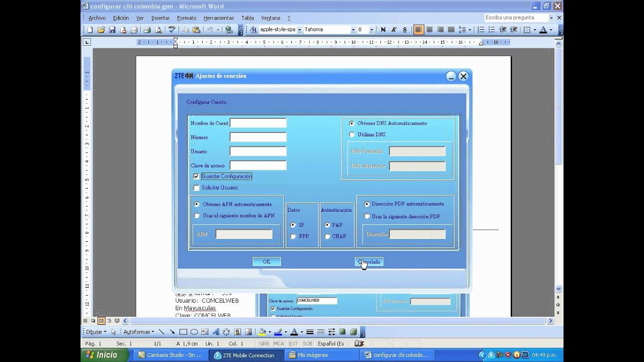Click the Numbered list icon
This screenshot has height=362, width=644.
(x=481, y=30)
